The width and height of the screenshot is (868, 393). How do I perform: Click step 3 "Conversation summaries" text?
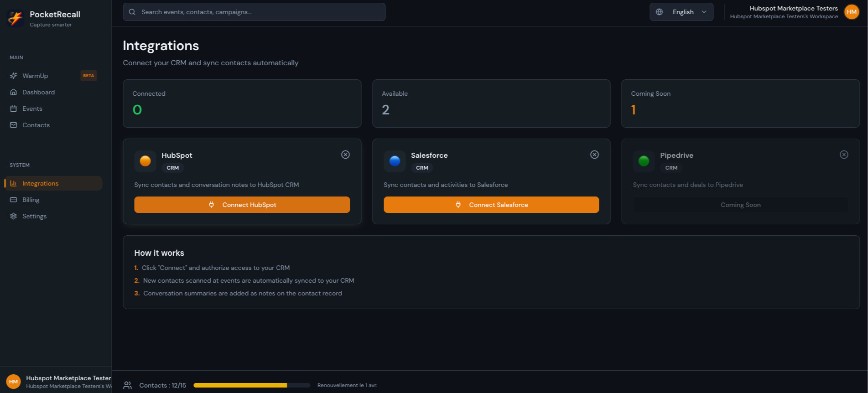243,293
